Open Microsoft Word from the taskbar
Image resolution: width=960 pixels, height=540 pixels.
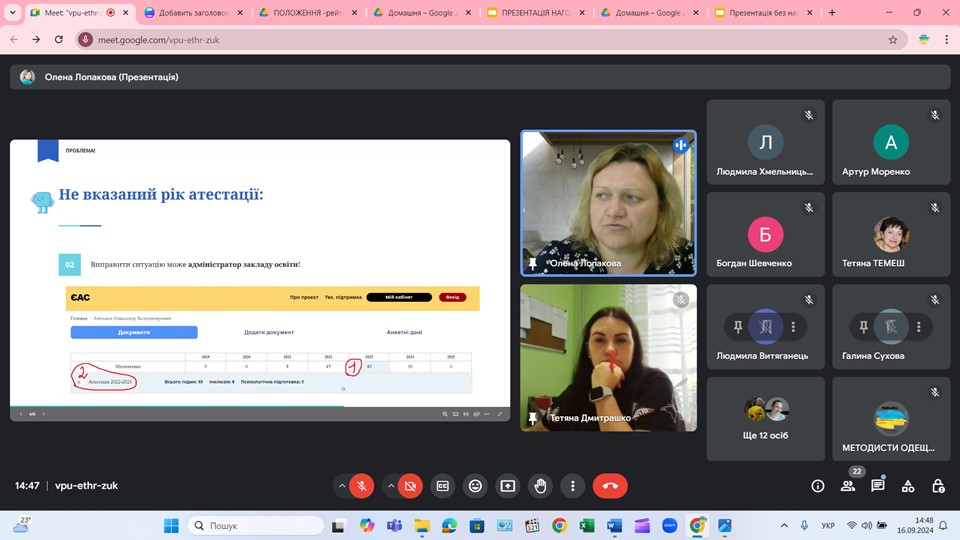tap(613, 525)
